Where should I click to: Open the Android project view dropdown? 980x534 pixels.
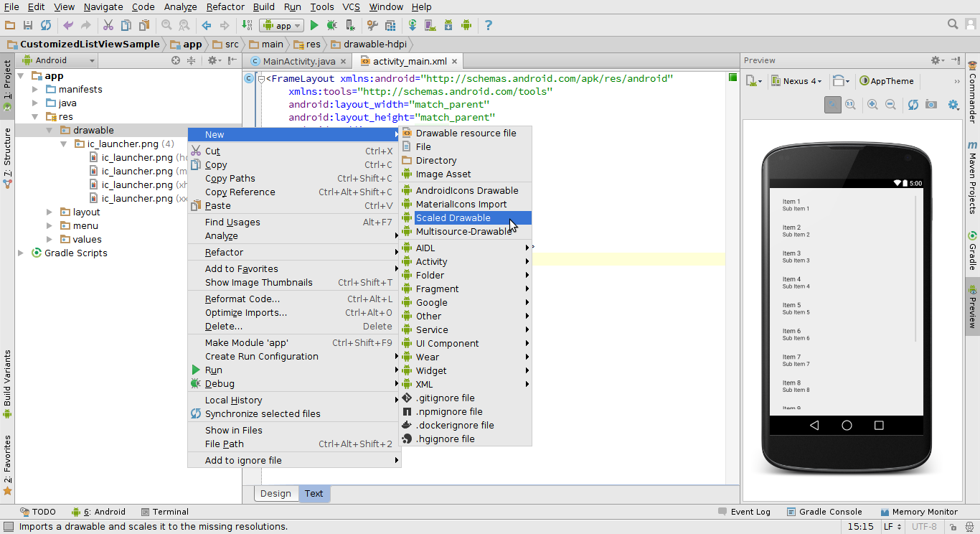pyautogui.click(x=58, y=60)
